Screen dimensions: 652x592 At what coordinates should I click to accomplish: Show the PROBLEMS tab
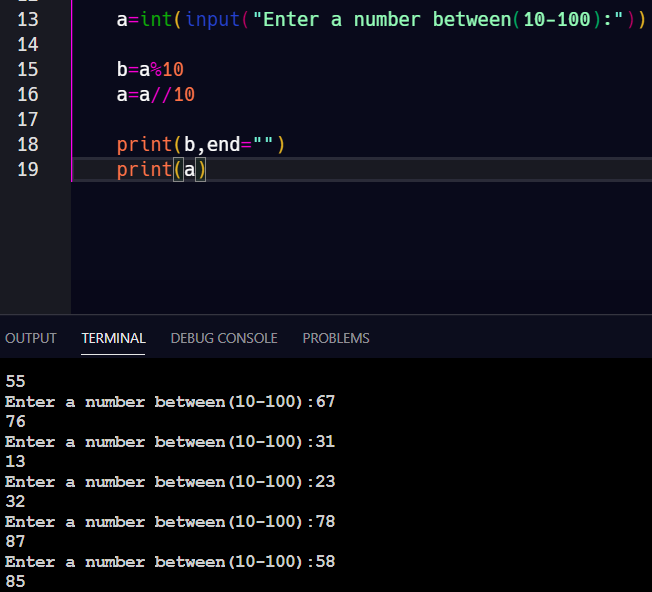pyautogui.click(x=336, y=338)
